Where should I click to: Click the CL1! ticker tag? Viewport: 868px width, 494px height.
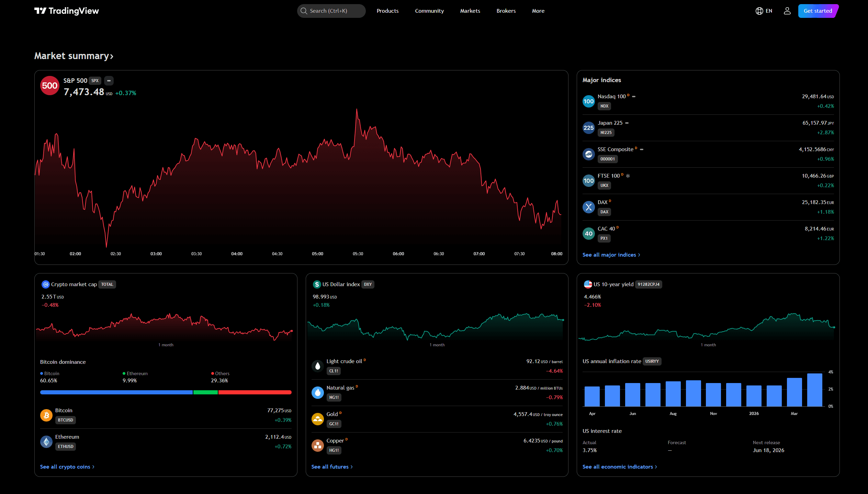click(334, 371)
